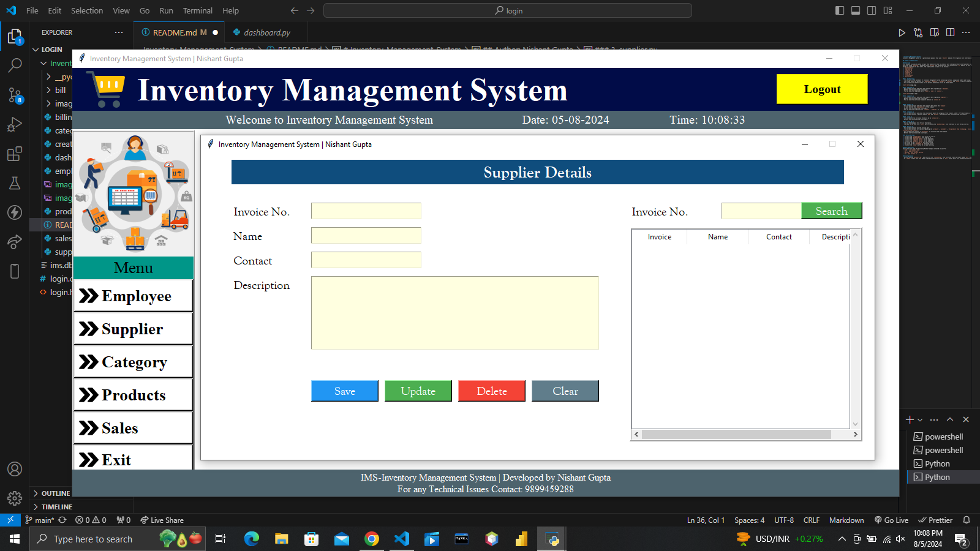Image resolution: width=980 pixels, height=551 pixels.
Task: Focus the Description text box
Action: pyautogui.click(x=455, y=313)
